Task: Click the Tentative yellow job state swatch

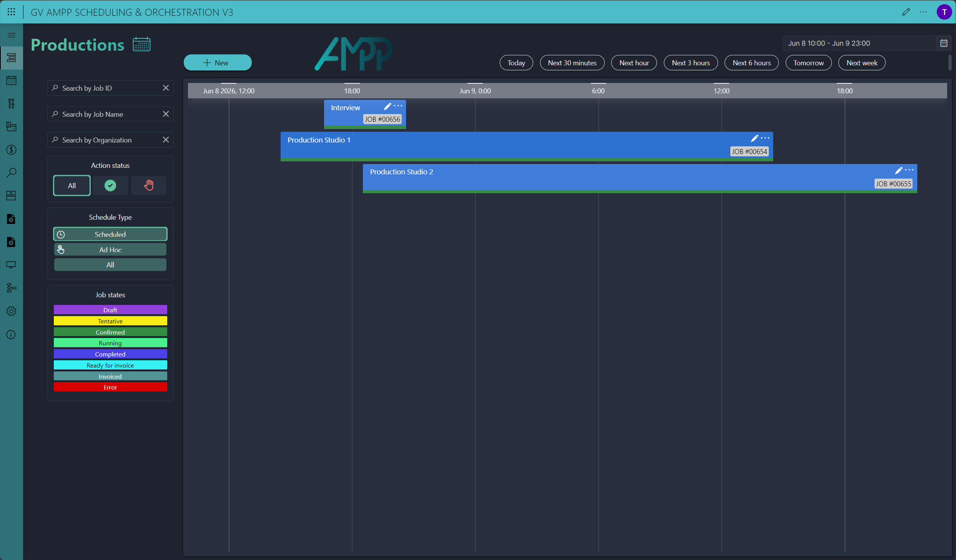Action: [110, 321]
